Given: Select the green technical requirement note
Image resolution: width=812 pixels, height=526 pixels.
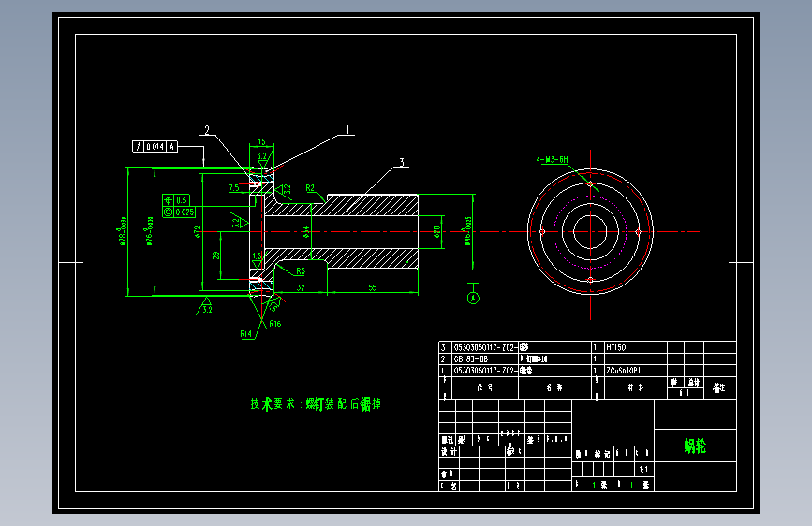Looking at the screenshot, I should click(x=316, y=403).
